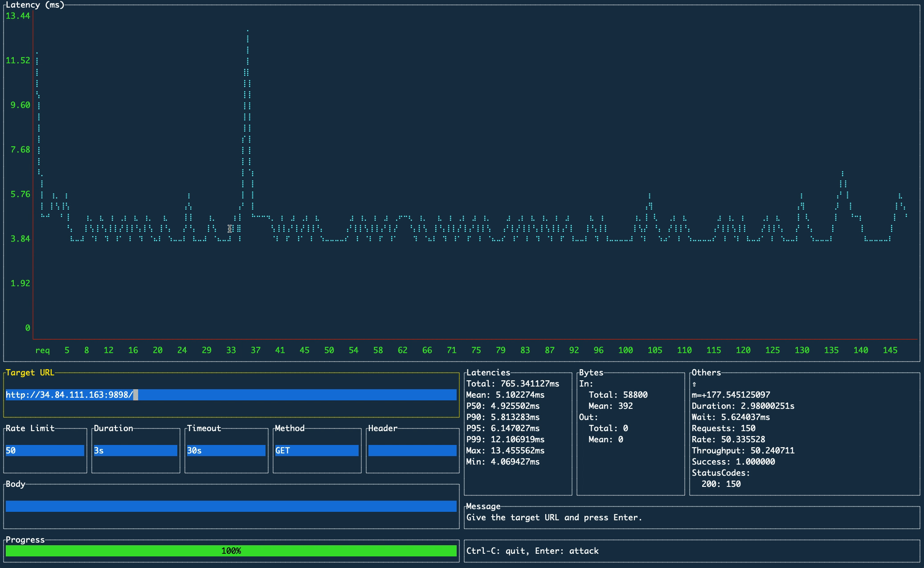Click the Throughput value in Others panel
This screenshot has width=924, height=568.
click(743, 450)
